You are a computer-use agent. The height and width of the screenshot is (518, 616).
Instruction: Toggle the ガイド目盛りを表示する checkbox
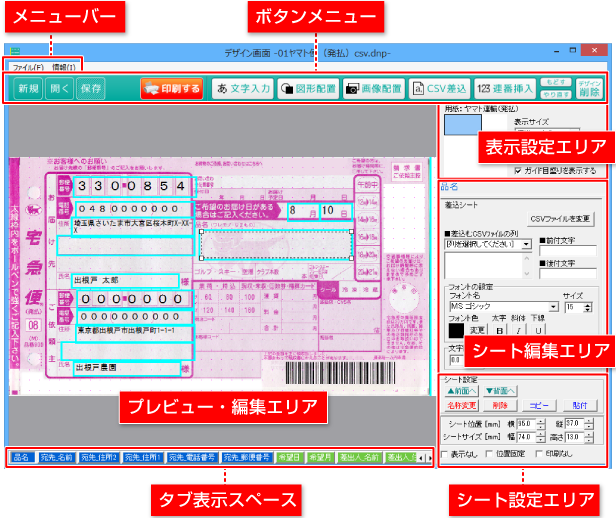518,170
